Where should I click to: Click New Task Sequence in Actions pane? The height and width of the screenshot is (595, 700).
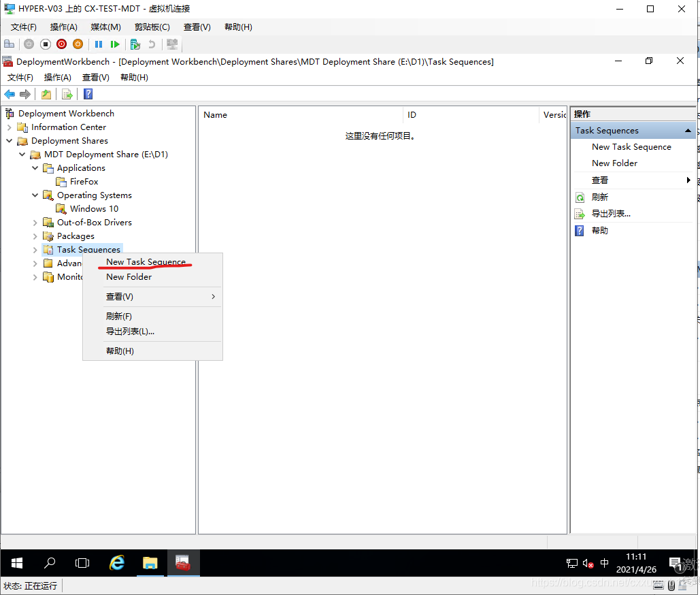[x=631, y=147]
